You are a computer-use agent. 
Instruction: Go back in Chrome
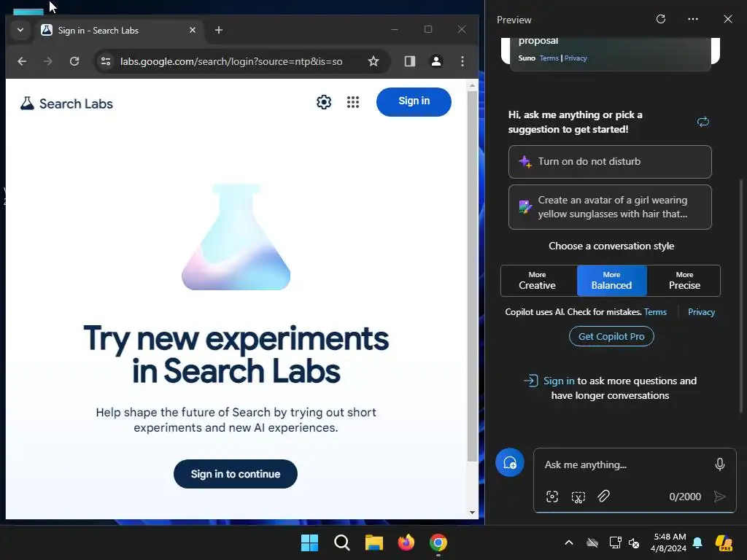pos(22,61)
